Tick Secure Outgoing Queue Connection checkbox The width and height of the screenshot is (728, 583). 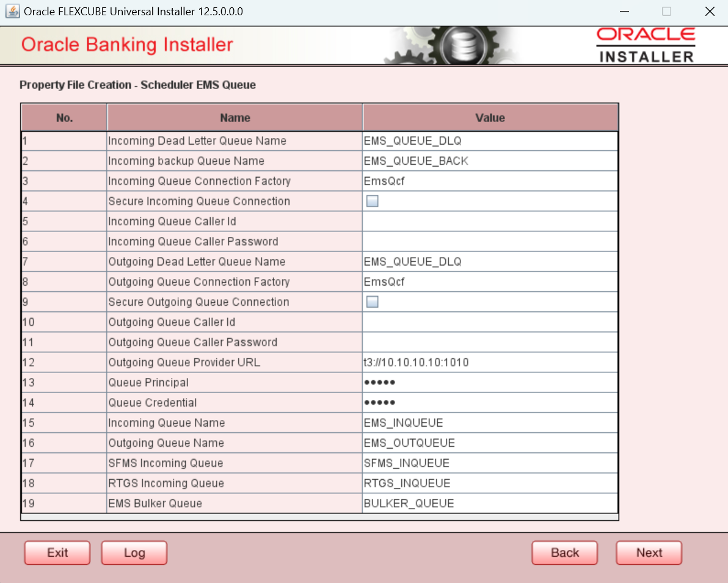pyautogui.click(x=373, y=302)
